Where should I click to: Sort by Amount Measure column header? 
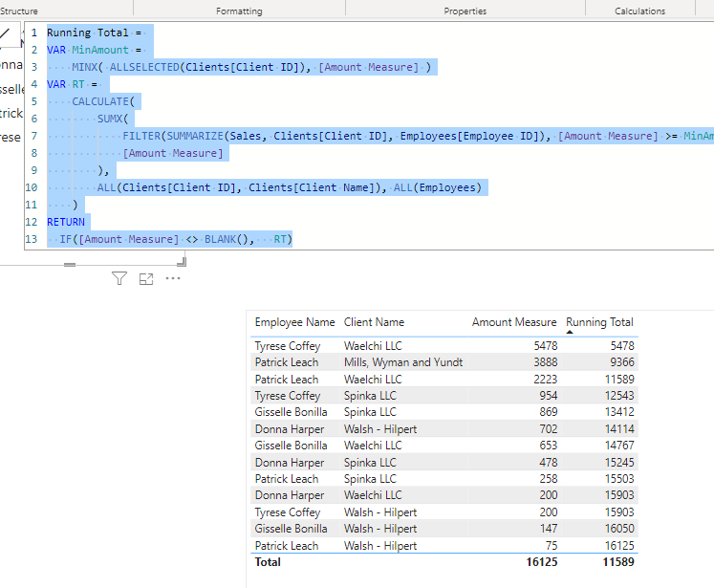[514, 322]
